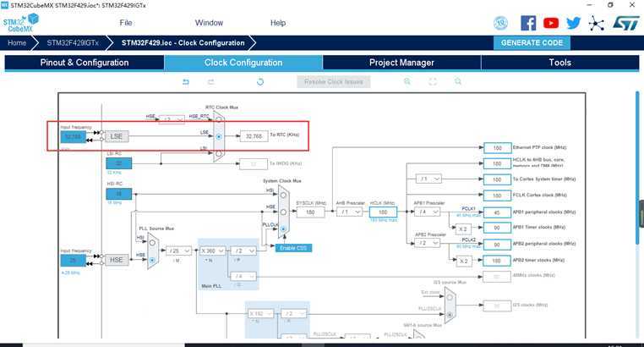Viewport: 644px width, 347px height.
Task: Open the Main PLL /Q divider /4 dropdown
Action: 243,276
